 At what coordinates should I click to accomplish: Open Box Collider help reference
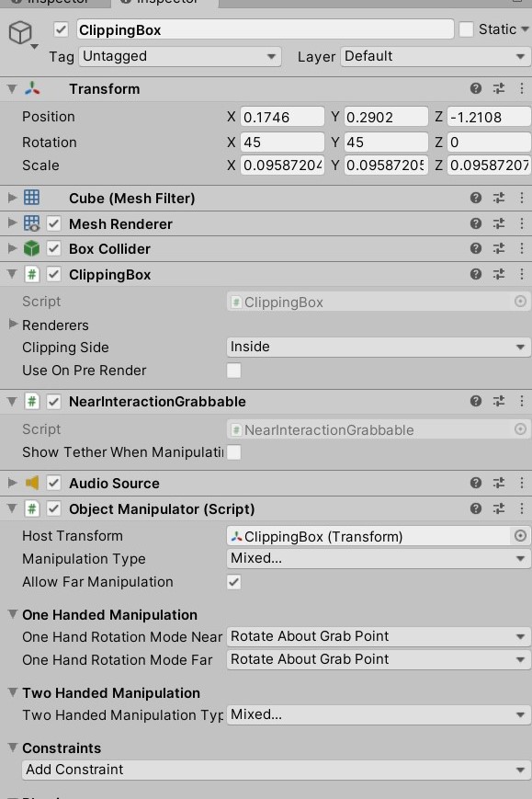[x=475, y=248]
